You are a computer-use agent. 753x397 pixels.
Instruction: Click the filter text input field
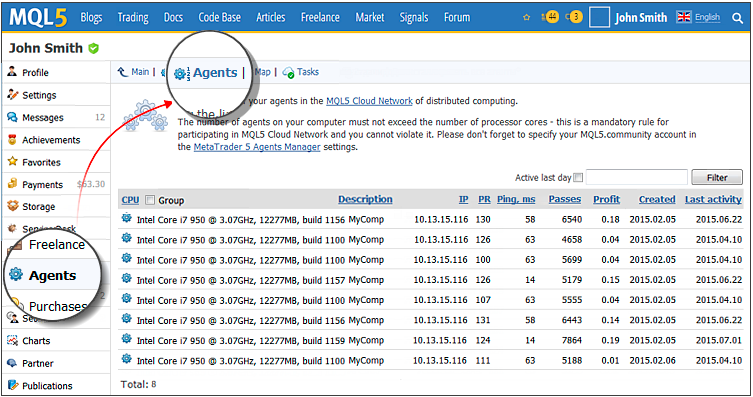(637, 177)
